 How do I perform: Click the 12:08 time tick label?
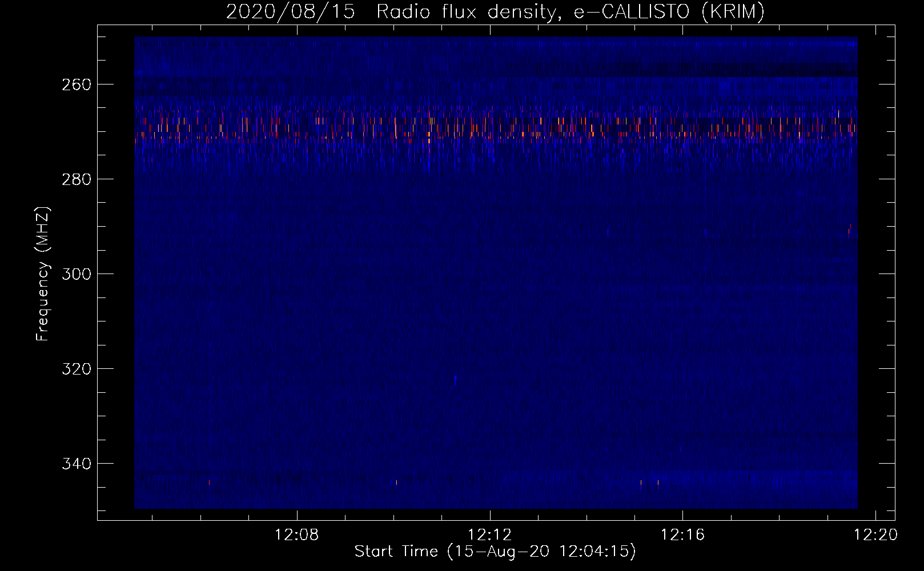297,535
